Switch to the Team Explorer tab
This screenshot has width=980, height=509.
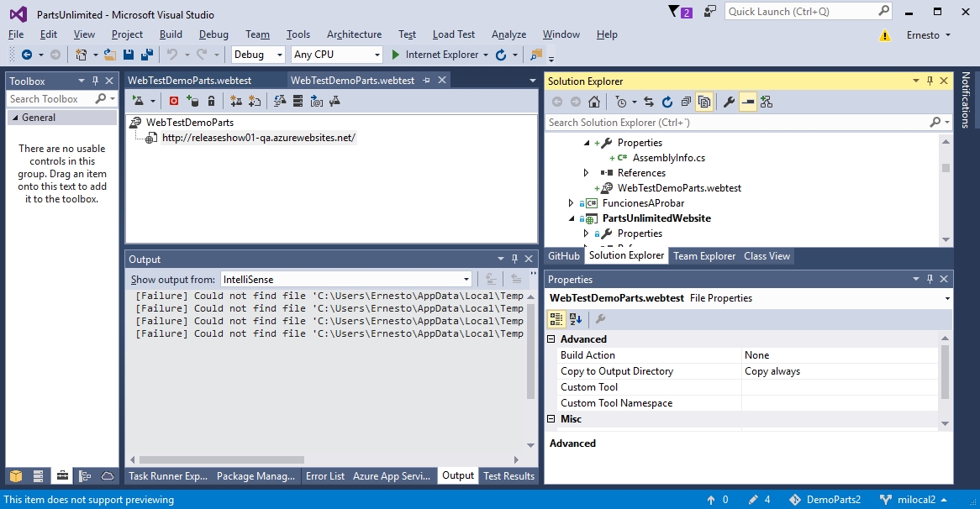coord(703,256)
